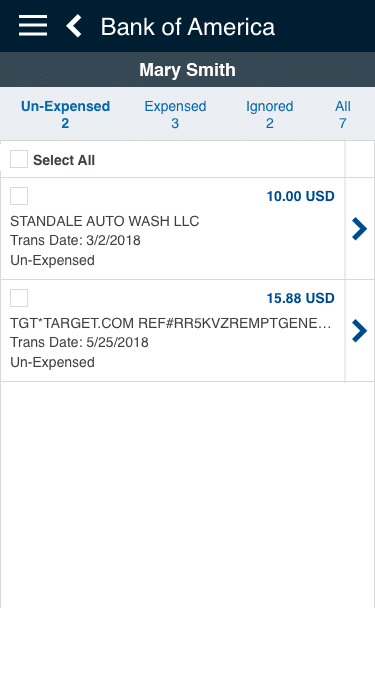The image size is (375, 682).
Task: Open the hamburger menu icon
Action: tap(33, 26)
